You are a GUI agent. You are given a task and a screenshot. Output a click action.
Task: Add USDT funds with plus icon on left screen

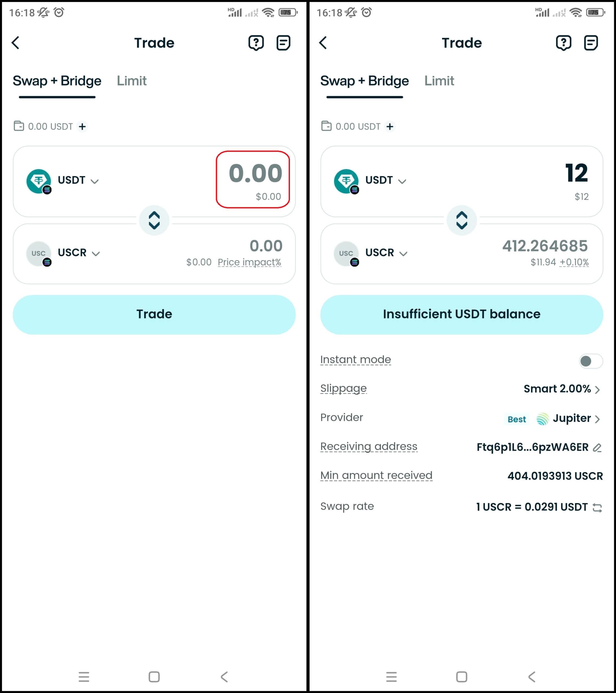point(82,126)
